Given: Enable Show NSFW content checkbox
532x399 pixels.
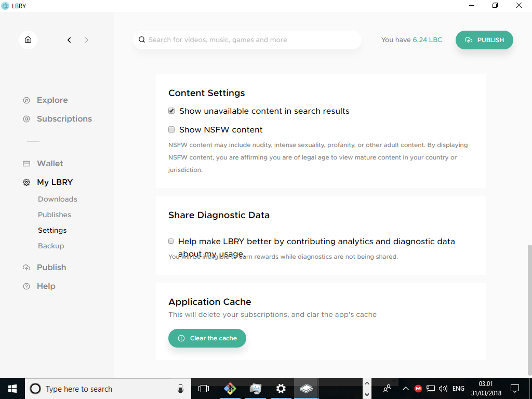Looking at the screenshot, I should (x=171, y=129).
